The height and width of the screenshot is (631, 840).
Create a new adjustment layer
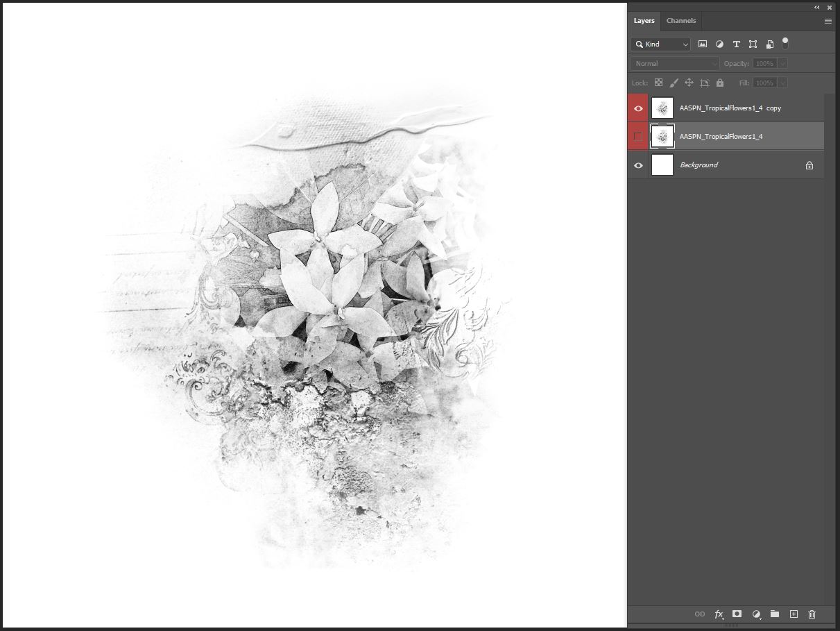pyautogui.click(x=756, y=614)
